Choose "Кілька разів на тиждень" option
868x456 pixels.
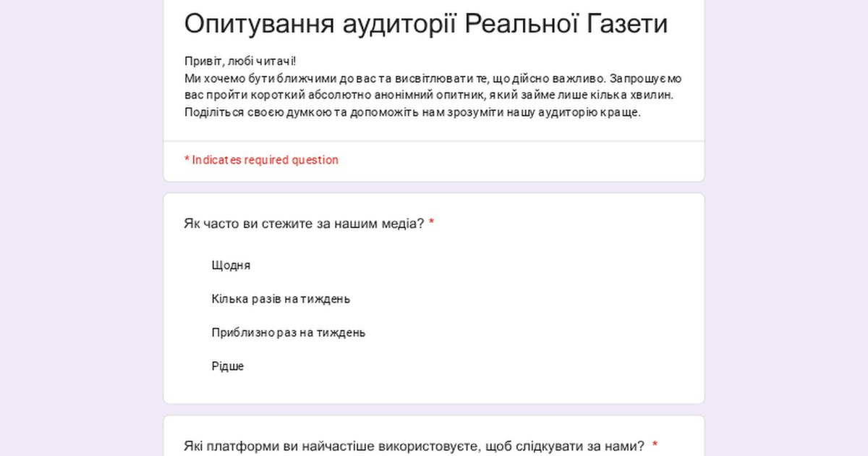(x=281, y=299)
